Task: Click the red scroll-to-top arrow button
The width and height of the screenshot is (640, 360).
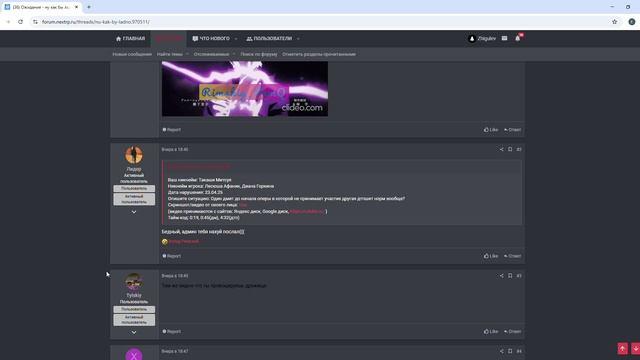Action: click(622, 348)
